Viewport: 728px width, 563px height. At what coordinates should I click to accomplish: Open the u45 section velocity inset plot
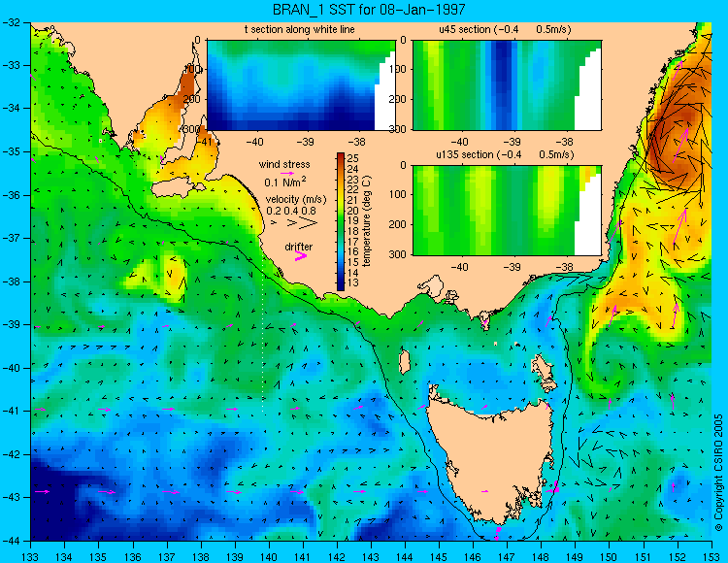pos(507,85)
